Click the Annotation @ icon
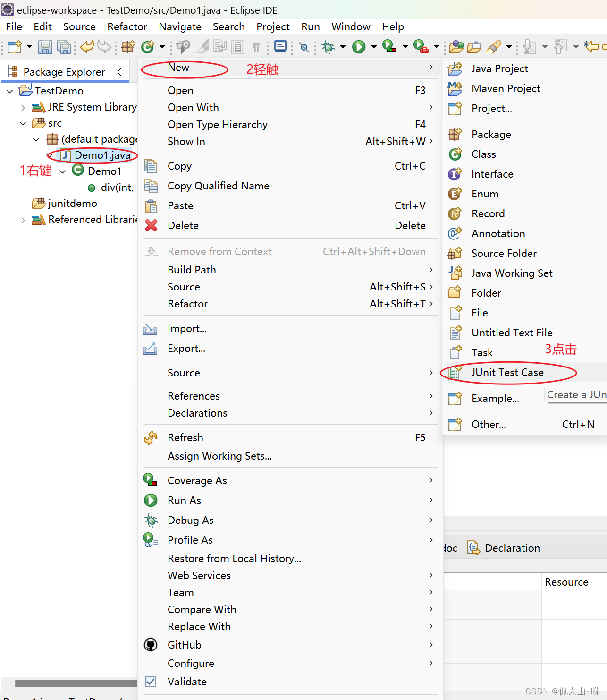This screenshot has width=607, height=700. click(x=455, y=233)
